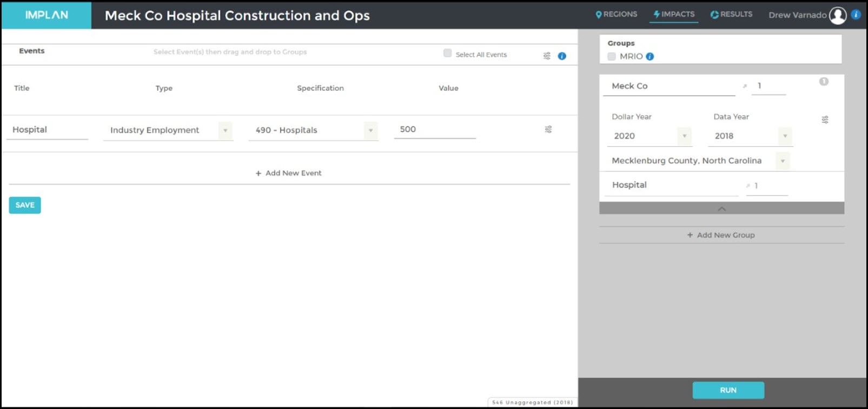Open the Dollar Year 2020 dropdown

click(x=648, y=136)
